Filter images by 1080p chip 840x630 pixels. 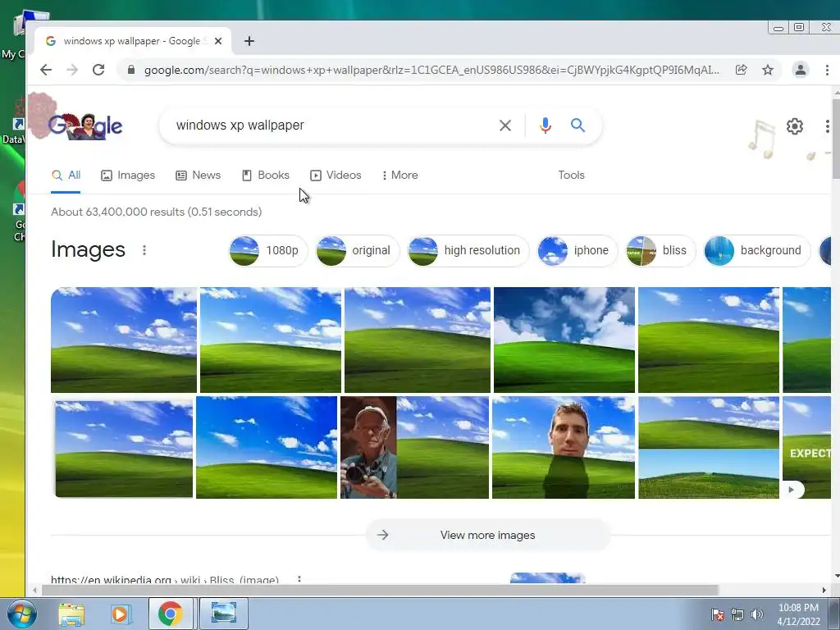[268, 250]
